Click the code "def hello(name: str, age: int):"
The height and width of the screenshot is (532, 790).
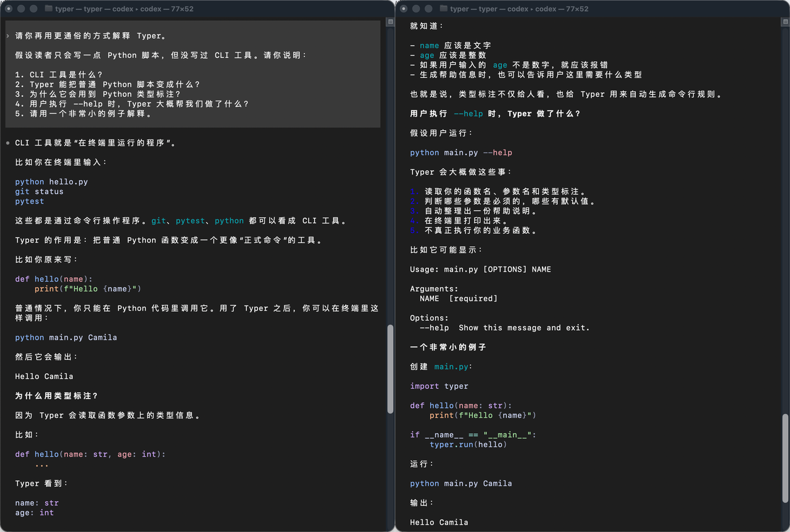coord(91,454)
